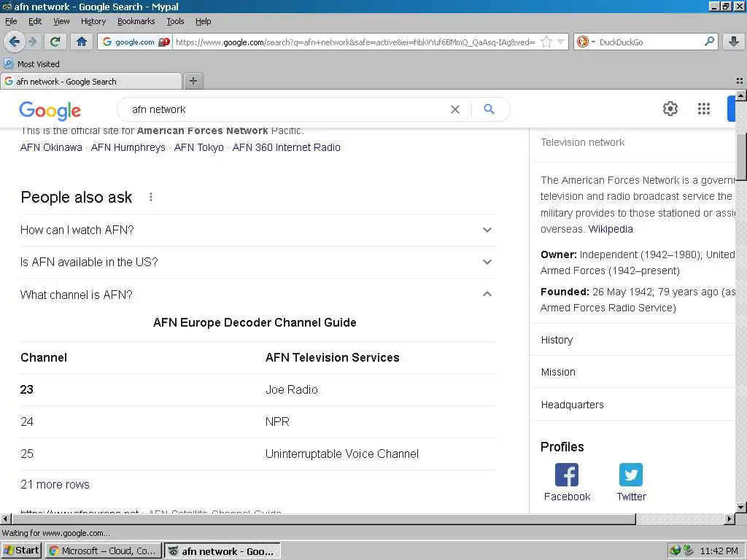
Task: Open the URL history dropdown arrow
Action: 561,42
